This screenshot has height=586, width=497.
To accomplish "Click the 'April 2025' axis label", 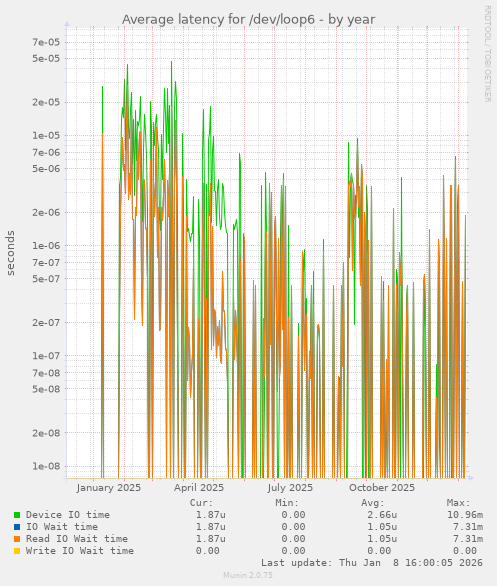I will coord(199,488).
